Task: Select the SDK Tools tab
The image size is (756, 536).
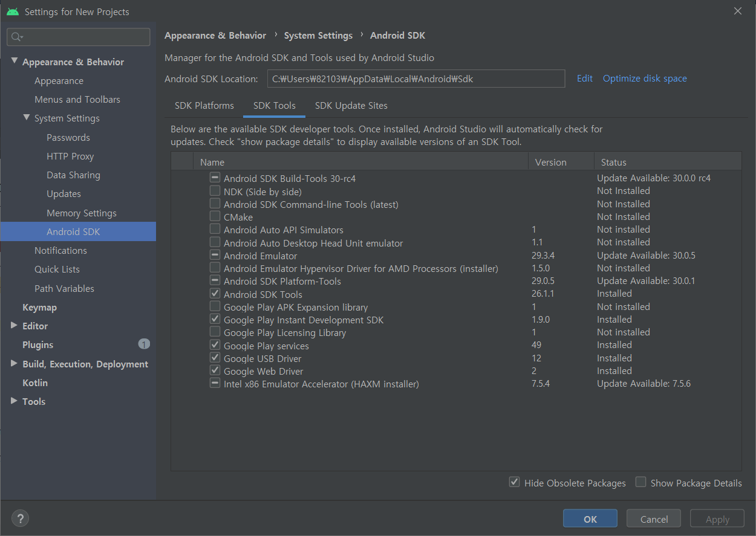Action: tap(275, 106)
